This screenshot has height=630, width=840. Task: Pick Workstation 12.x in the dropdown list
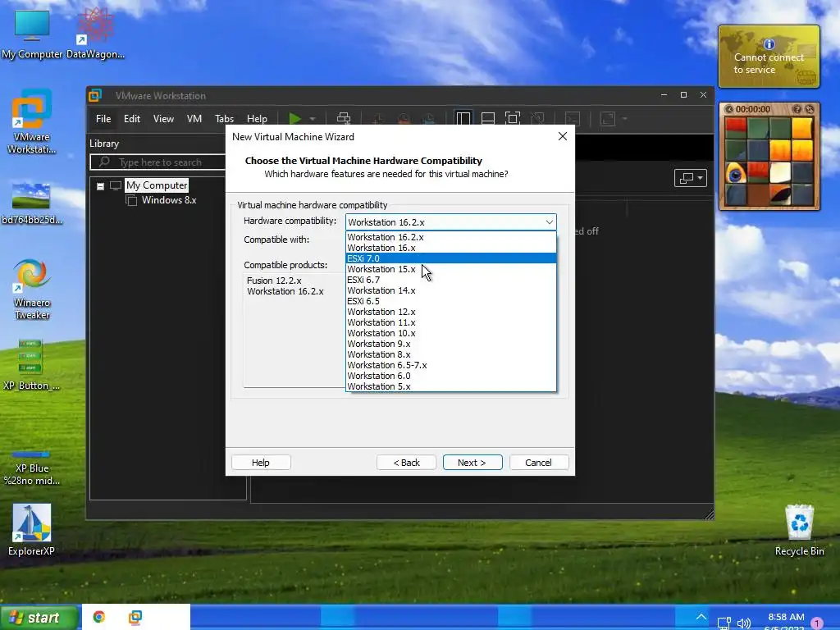451,312
